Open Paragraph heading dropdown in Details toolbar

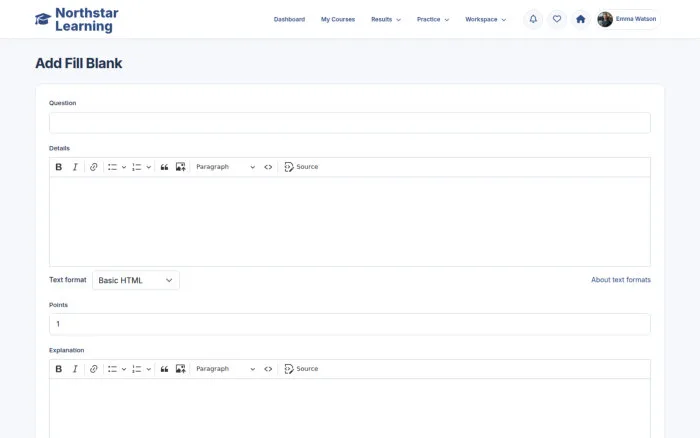point(225,167)
